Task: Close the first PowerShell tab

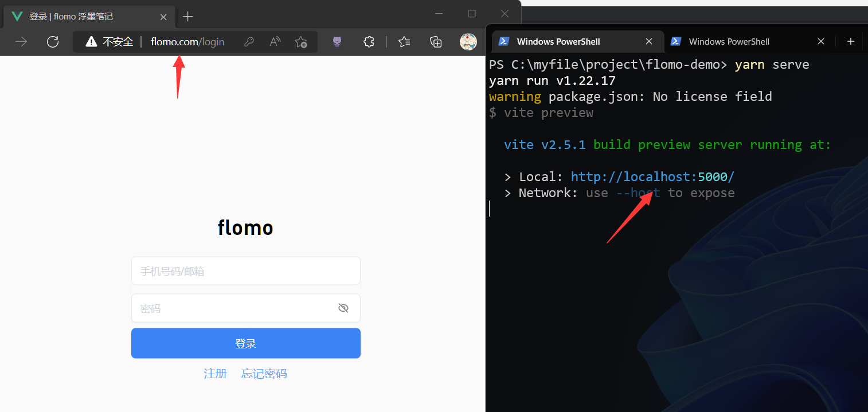Action: coord(649,41)
